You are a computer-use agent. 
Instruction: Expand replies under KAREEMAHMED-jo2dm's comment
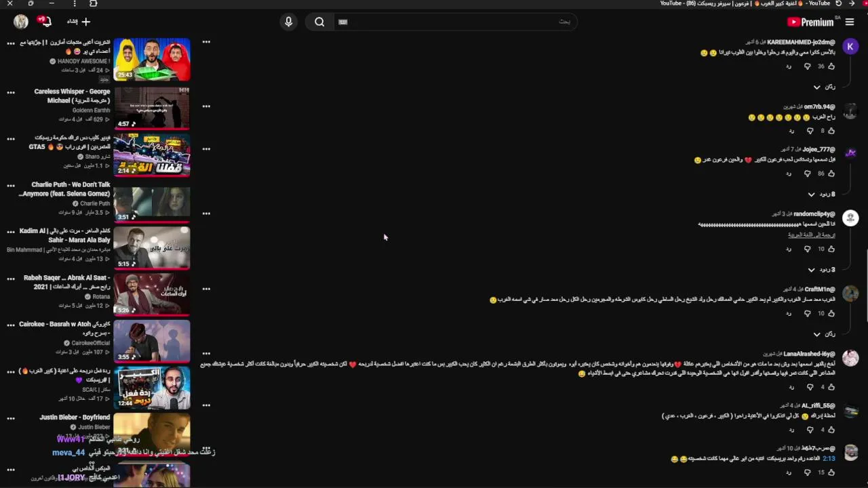coord(824,87)
